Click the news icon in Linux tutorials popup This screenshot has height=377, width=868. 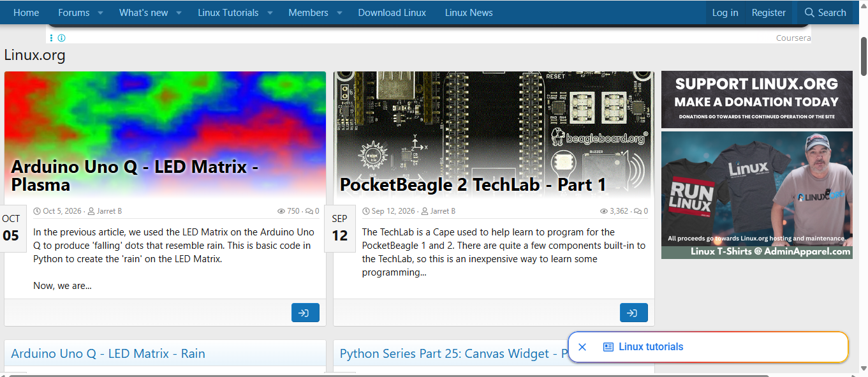point(608,347)
